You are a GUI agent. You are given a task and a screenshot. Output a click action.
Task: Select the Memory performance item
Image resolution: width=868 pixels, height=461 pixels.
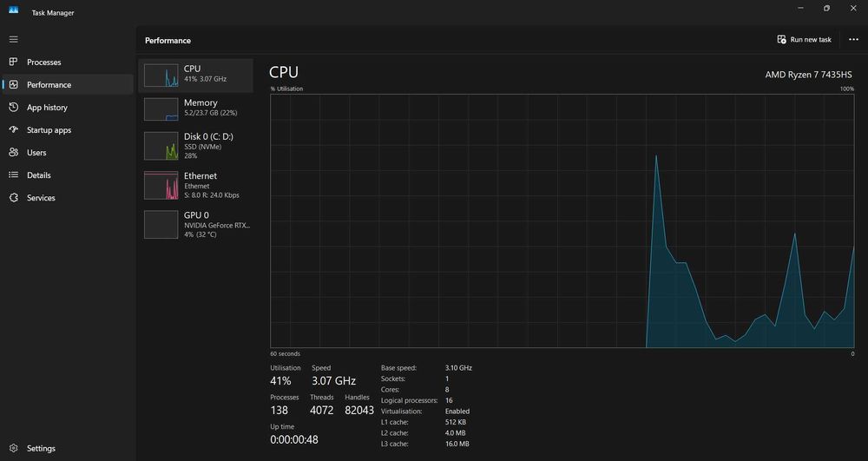coord(195,109)
